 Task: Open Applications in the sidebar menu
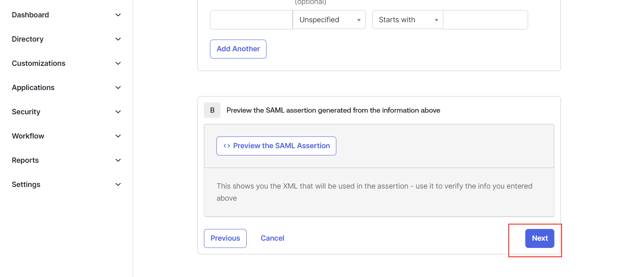33,88
